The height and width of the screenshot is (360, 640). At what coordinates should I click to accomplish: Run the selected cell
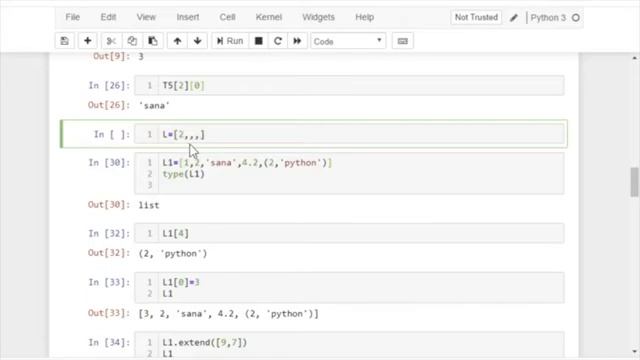pyautogui.click(x=230, y=41)
